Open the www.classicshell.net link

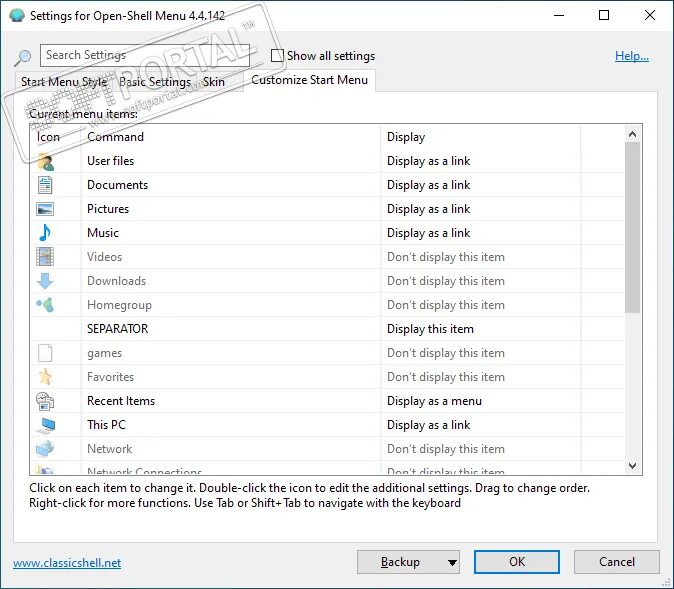click(x=67, y=563)
